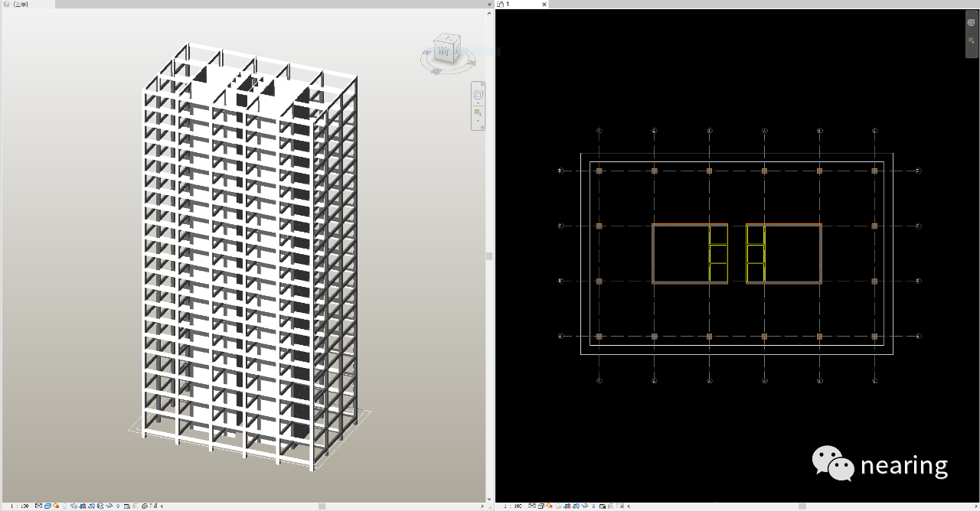
Task: Toggle reveal hidden elements in plan view 1
Action: [593, 506]
